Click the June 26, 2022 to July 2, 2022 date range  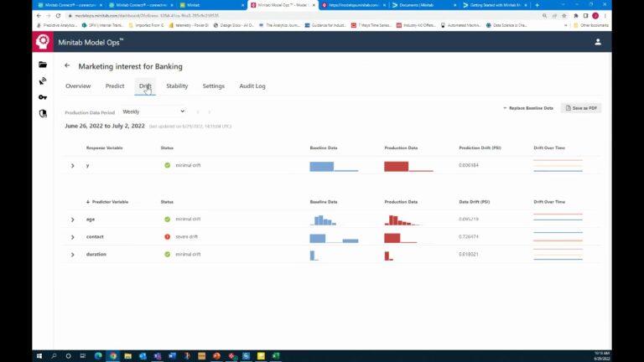tap(105, 126)
